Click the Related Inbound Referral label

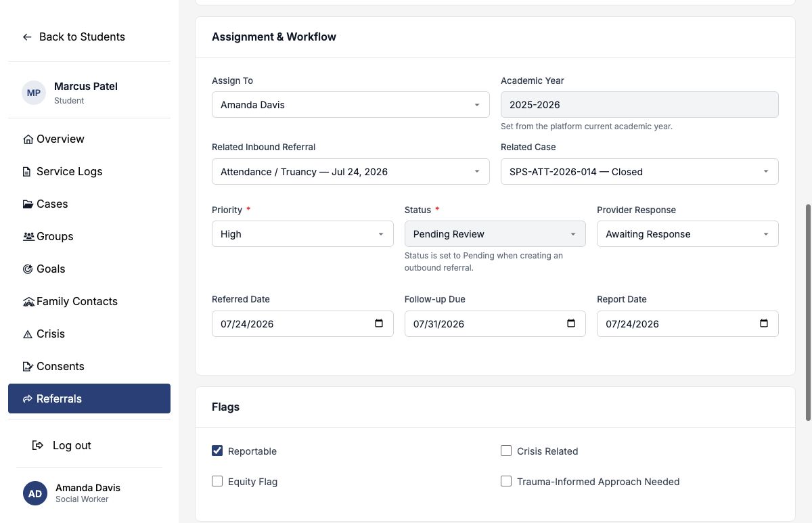pyautogui.click(x=264, y=147)
